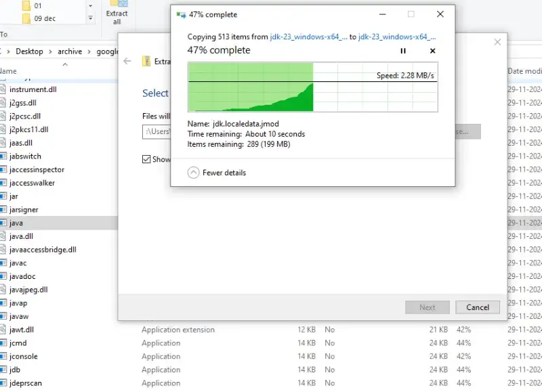Click archive in the address breadcrumb
Image resolution: width=542 pixels, height=392 pixels.
(70, 51)
